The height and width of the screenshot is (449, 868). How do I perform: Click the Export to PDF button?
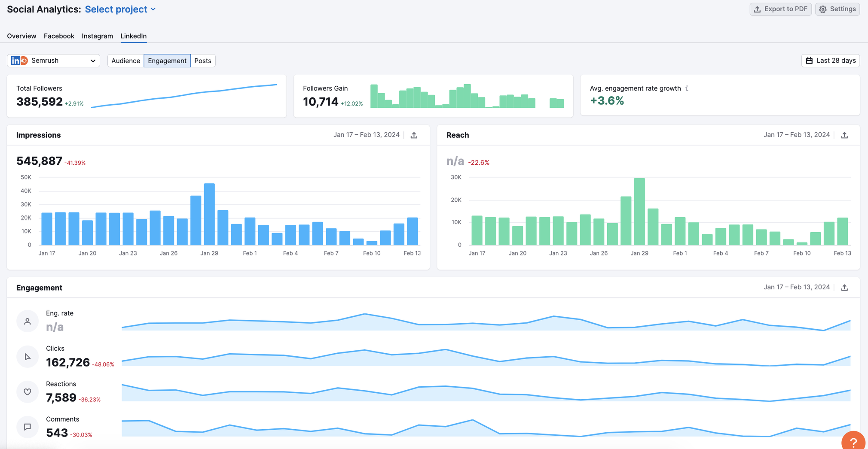(x=780, y=9)
